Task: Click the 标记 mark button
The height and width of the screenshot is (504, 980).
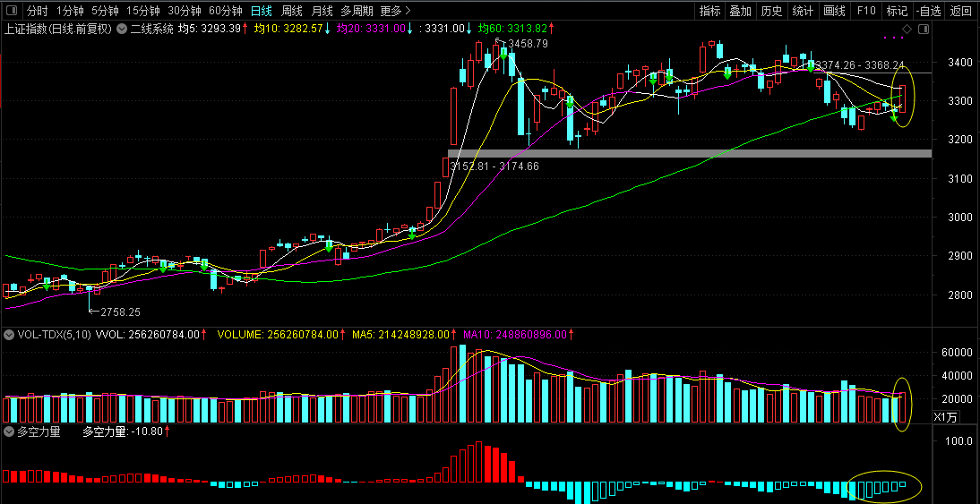Action: [897, 11]
